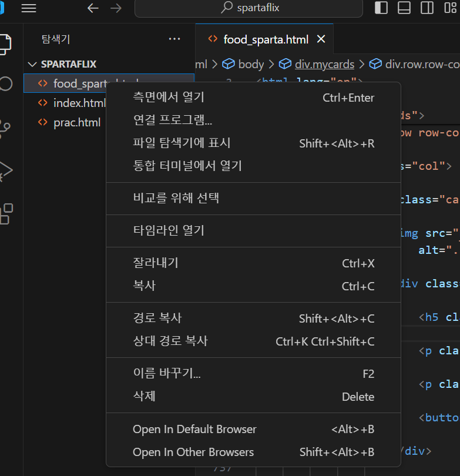Choose '상대 경로 복사' menu entry
Image resolution: width=460 pixels, height=476 pixels.
tap(253, 341)
